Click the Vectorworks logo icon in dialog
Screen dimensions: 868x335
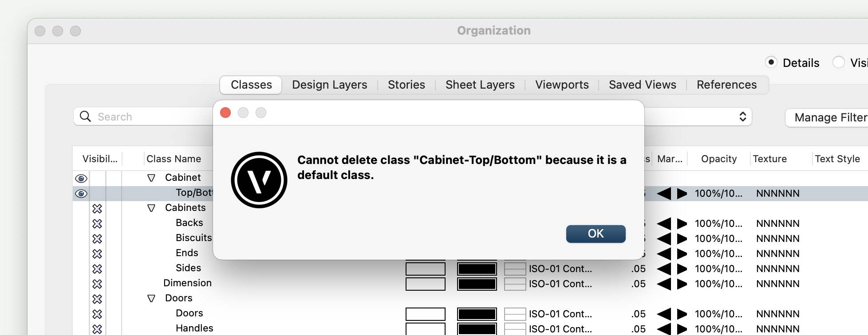coord(259,180)
